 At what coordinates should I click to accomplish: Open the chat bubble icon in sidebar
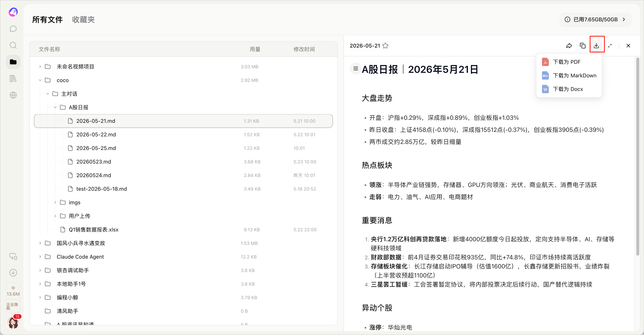13,29
